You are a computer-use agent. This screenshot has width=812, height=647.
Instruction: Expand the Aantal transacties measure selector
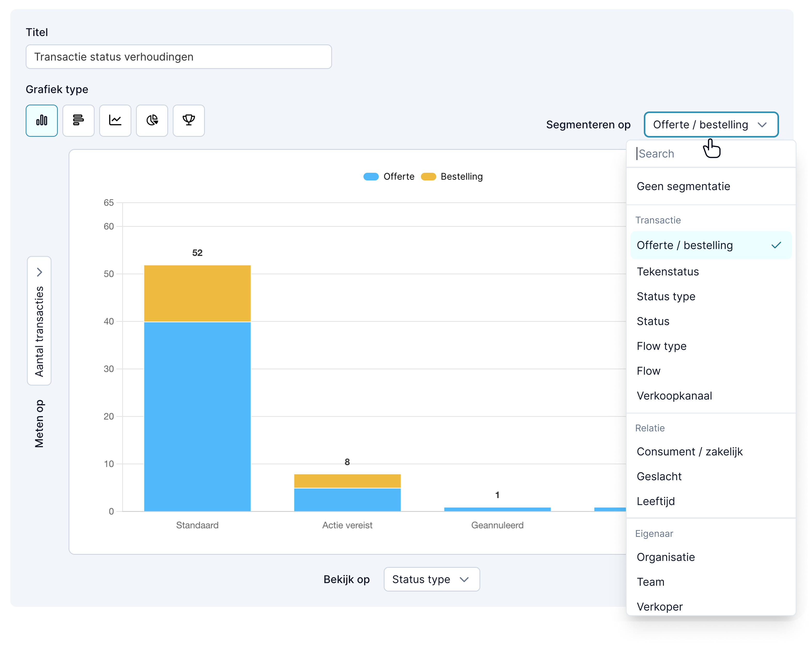tap(39, 321)
